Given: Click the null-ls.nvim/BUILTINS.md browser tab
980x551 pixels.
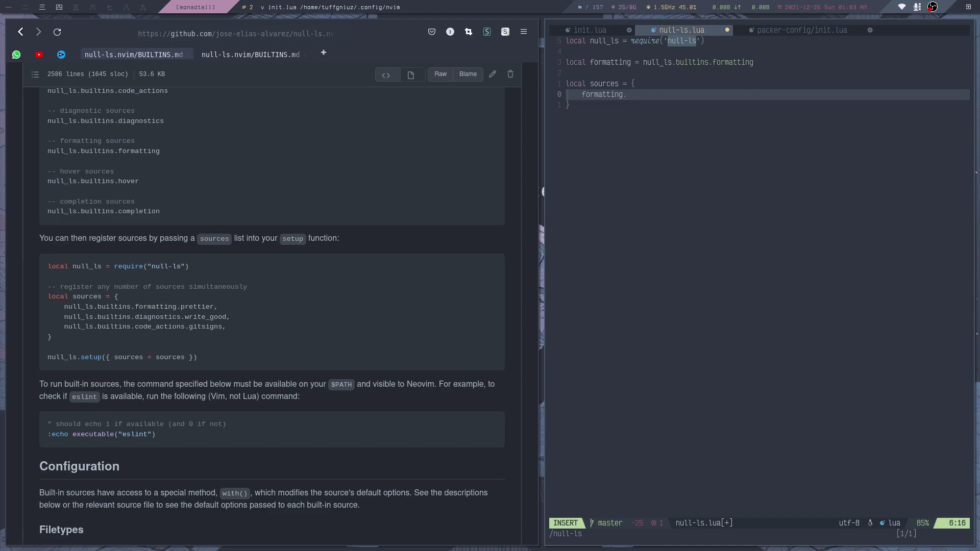Looking at the screenshot, I should [x=133, y=55].
